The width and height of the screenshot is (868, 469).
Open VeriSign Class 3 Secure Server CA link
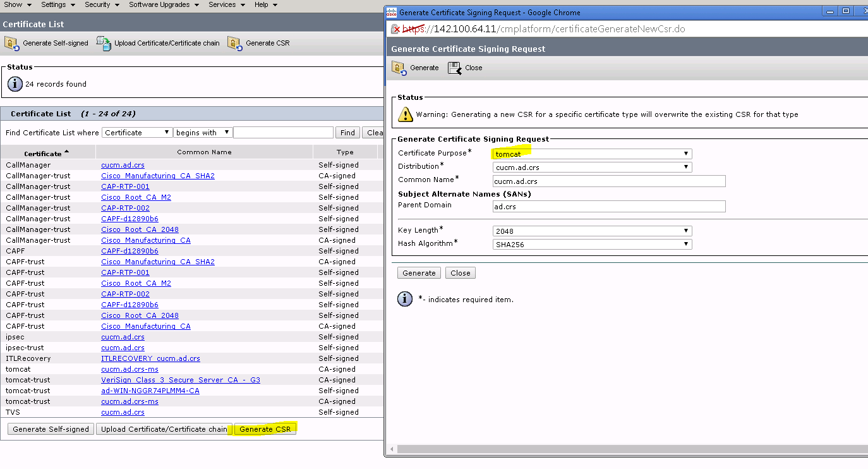pyautogui.click(x=181, y=380)
